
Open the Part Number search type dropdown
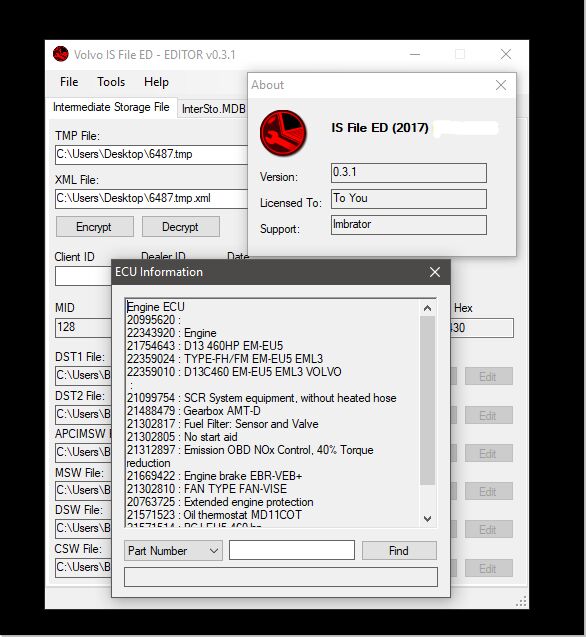click(173, 551)
